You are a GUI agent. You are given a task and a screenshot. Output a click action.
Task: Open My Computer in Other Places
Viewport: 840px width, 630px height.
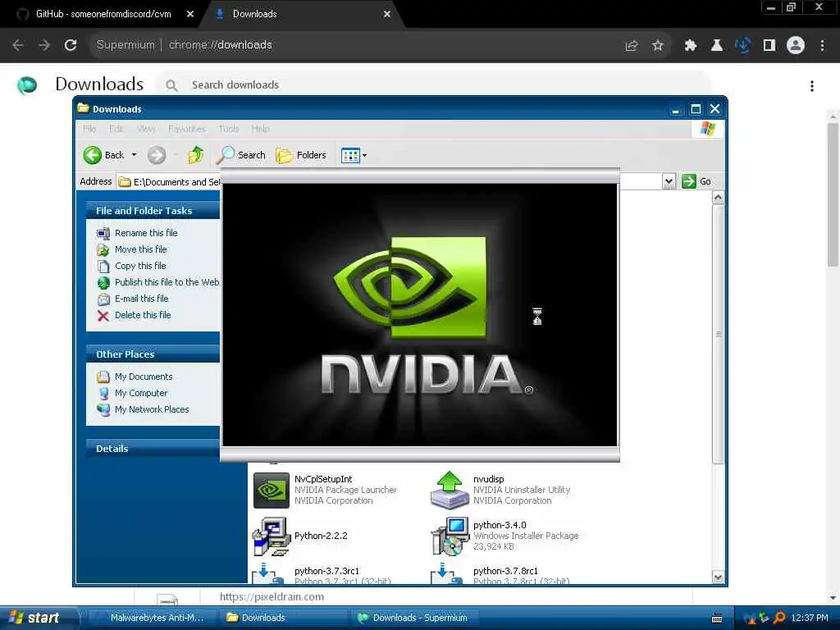(x=141, y=393)
